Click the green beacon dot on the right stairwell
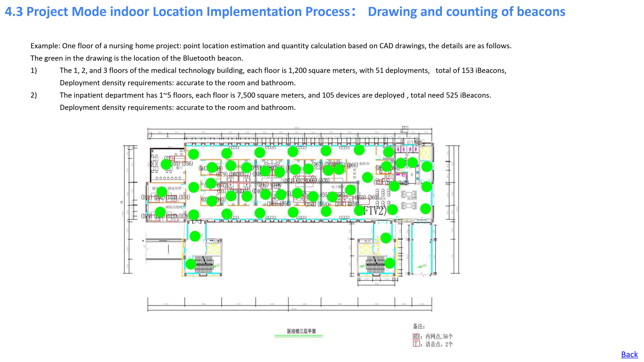The width and height of the screenshot is (644, 362). (x=389, y=263)
